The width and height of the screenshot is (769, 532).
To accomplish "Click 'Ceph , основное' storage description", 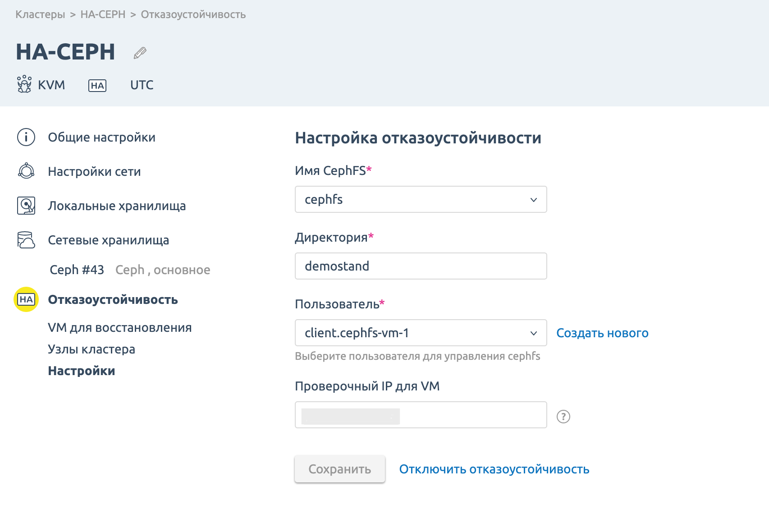I will [163, 270].
